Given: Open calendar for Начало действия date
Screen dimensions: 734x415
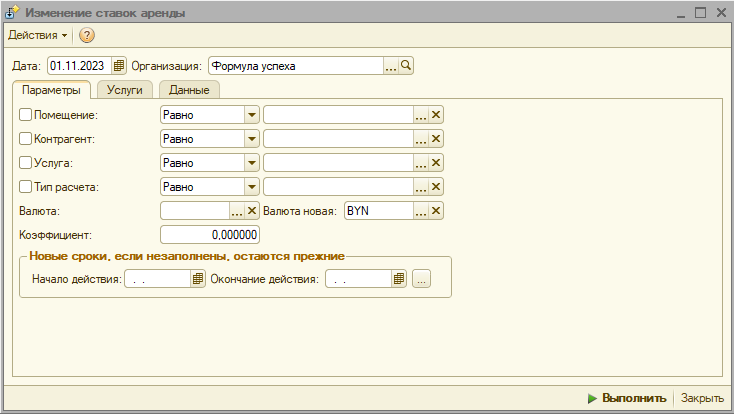Looking at the screenshot, I should [198, 280].
